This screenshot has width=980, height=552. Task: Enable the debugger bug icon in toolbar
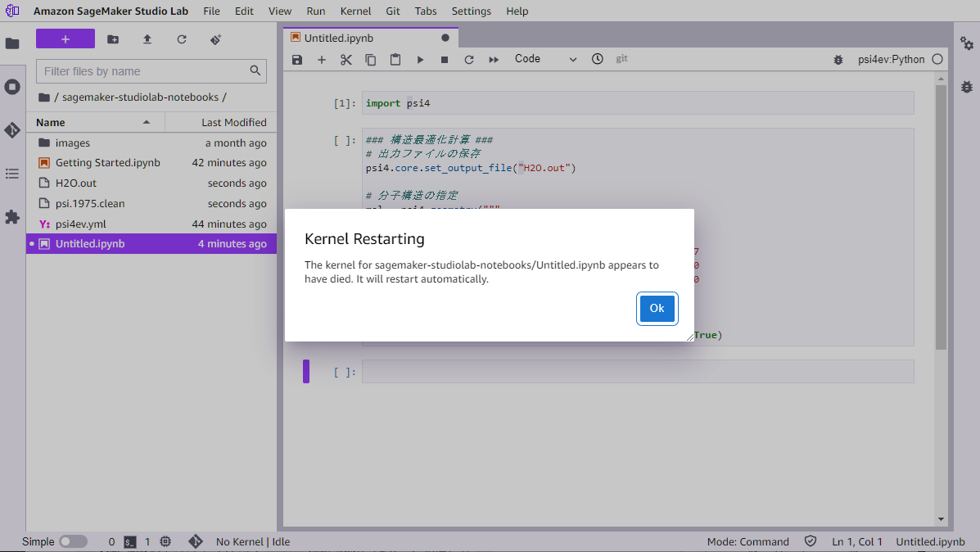coord(838,60)
